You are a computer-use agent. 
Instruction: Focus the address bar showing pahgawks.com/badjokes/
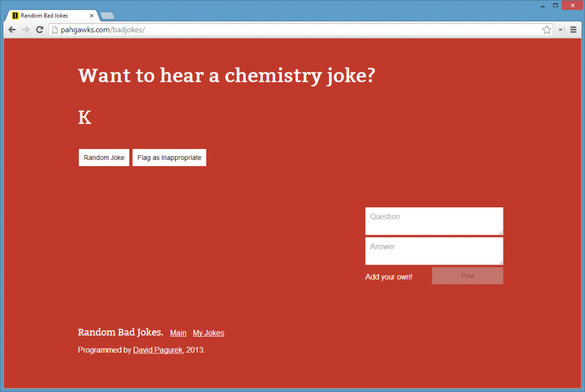point(296,30)
